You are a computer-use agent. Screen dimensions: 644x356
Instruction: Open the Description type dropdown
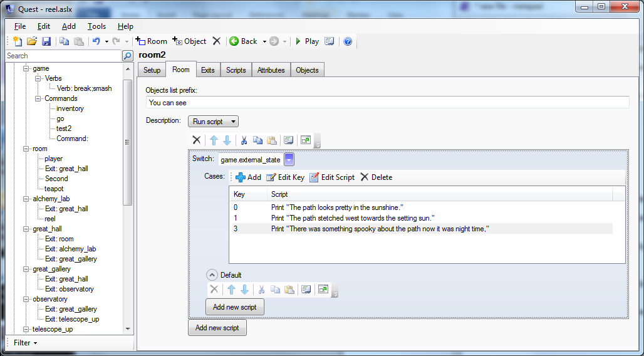(x=213, y=122)
